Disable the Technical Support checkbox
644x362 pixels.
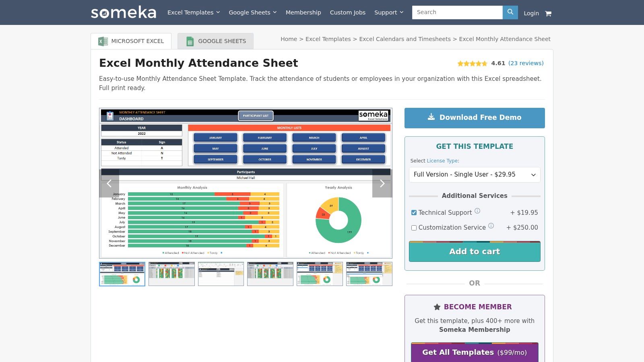[414, 212]
